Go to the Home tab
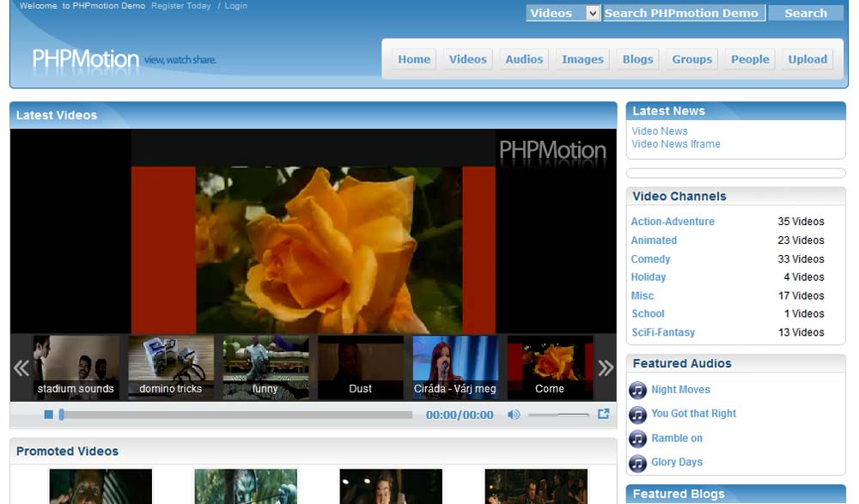859x504 pixels. [414, 59]
